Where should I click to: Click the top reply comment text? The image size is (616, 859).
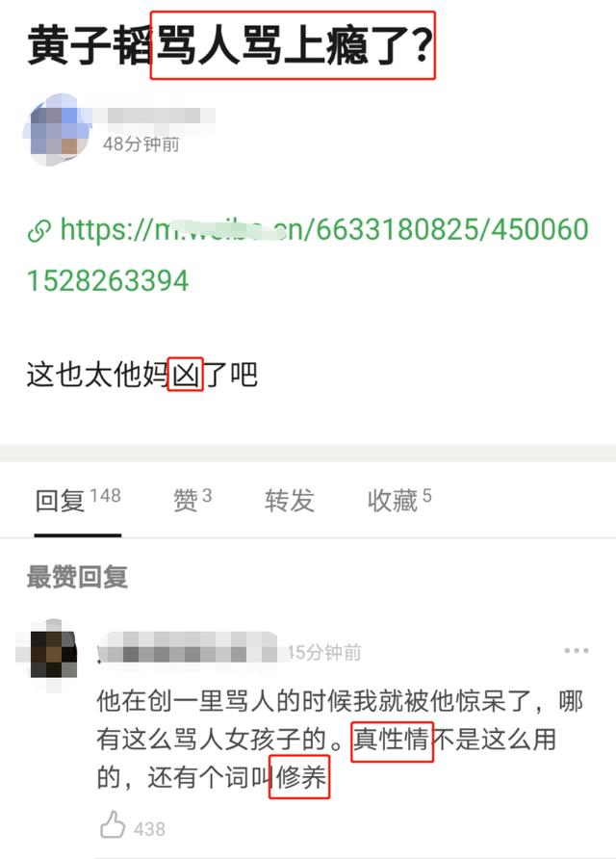[x=340, y=740]
